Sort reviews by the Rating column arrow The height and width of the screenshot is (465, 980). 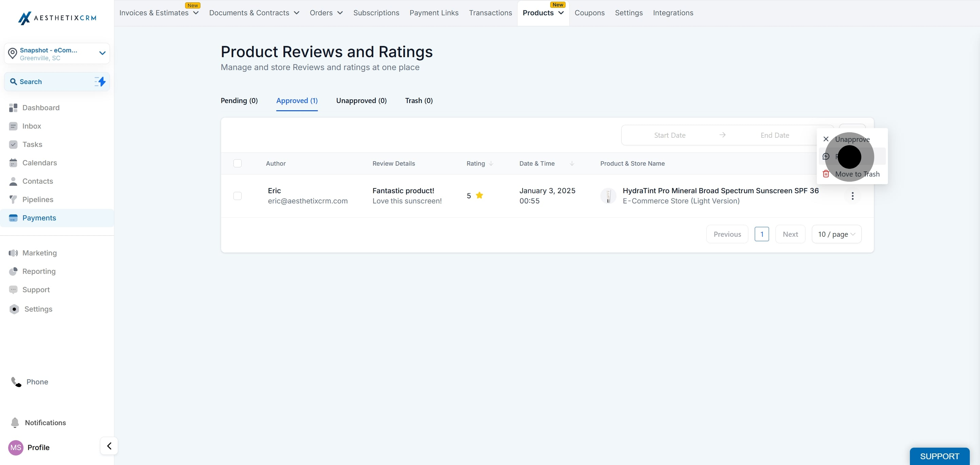[x=491, y=164]
